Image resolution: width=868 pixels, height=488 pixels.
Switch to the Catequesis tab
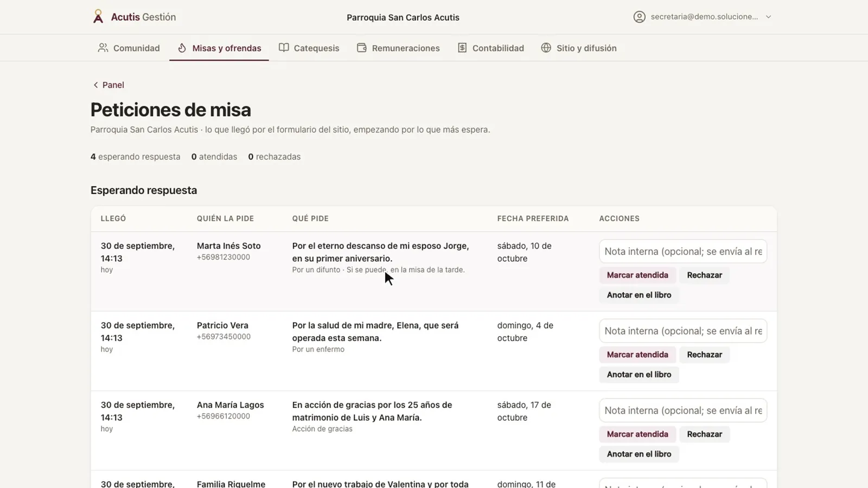(309, 48)
